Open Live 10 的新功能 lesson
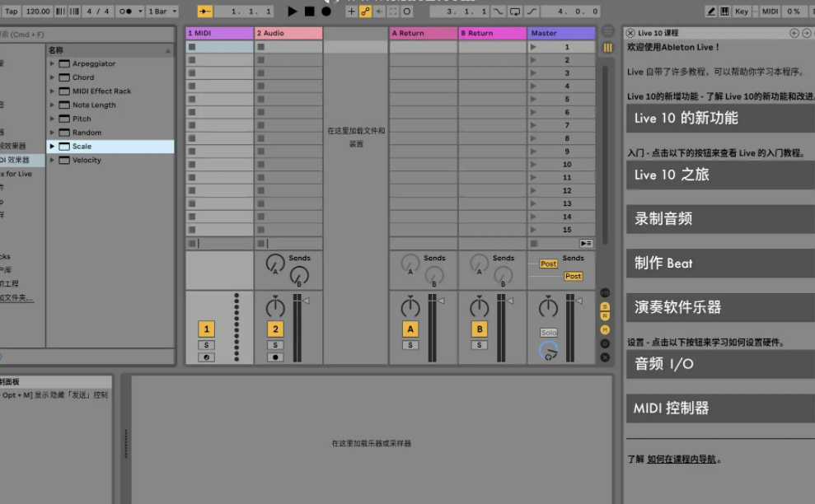This screenshot has width=815, height=504. pyautogui.click(x=720, y=118)
